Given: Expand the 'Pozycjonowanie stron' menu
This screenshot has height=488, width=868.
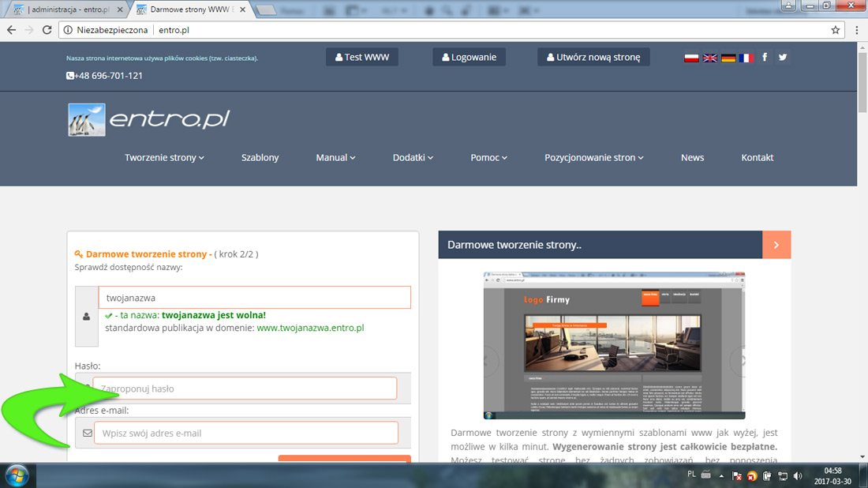Looking at the screenshot, I should coord(594,157).
